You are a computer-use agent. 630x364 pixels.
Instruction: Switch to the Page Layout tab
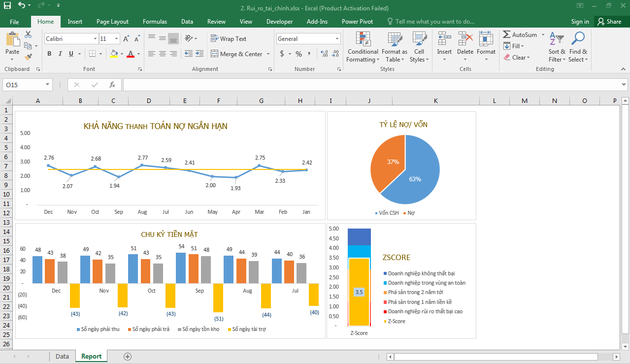[112, 22]
